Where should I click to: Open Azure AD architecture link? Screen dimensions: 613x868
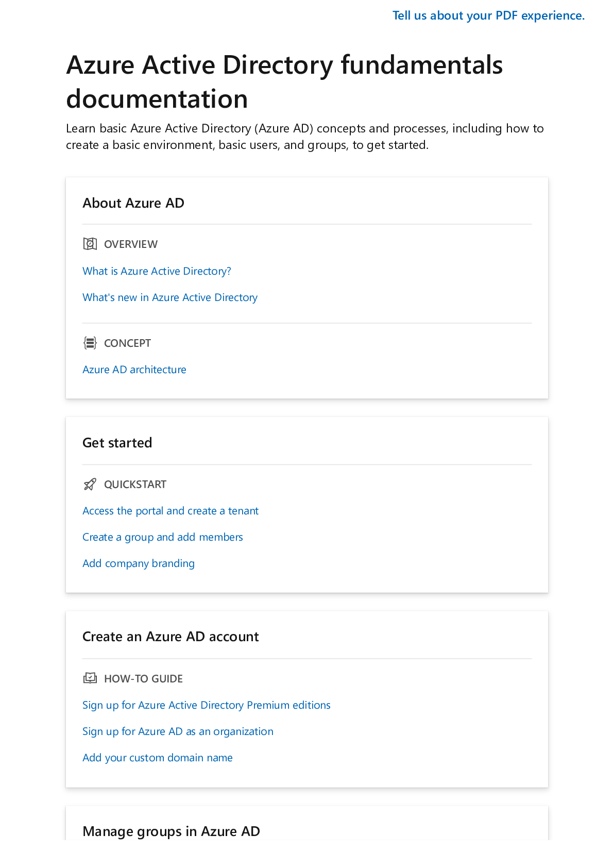tap(134, 370)
